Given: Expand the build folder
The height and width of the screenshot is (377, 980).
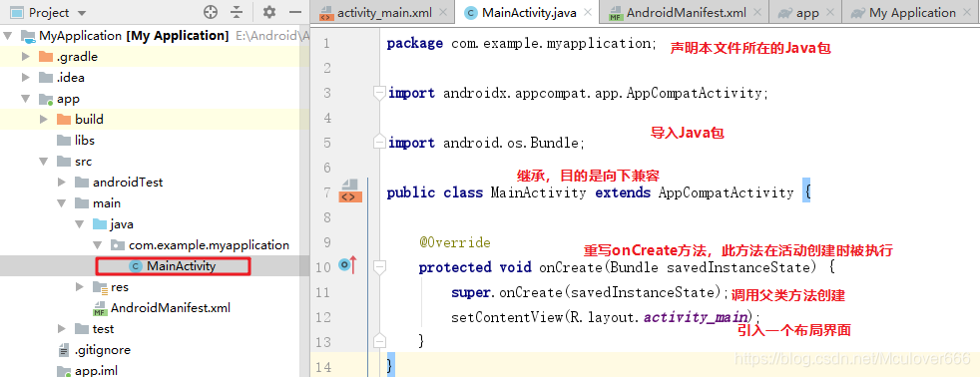Looking at the screenshot, I should pos(44,120).
